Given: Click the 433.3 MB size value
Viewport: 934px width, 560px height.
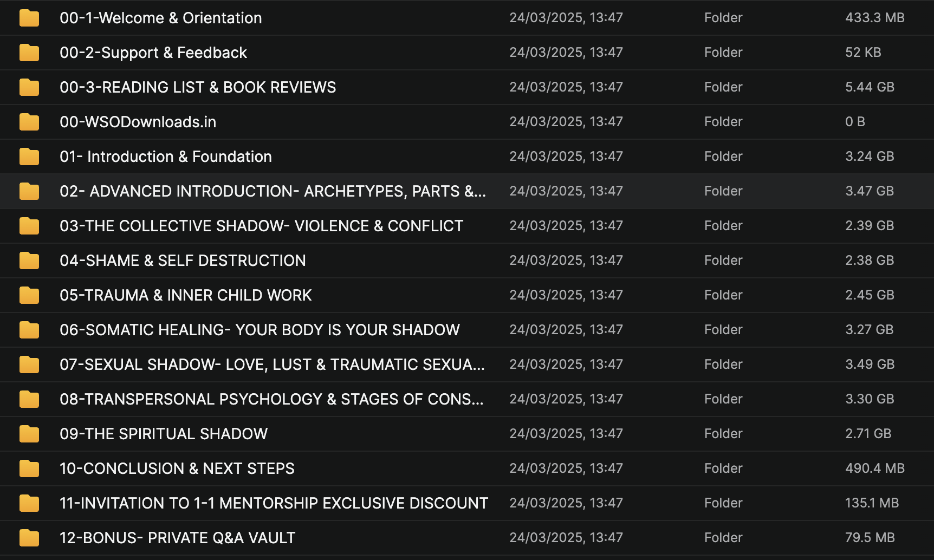Looking at the screenshot, I should tap(874, 18).
